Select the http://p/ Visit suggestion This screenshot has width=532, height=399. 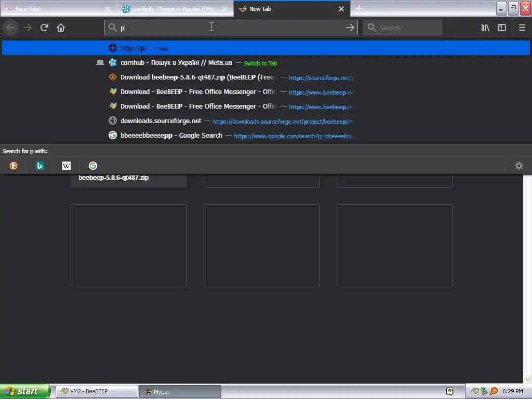pyautogui.click(x=266, y=48)
